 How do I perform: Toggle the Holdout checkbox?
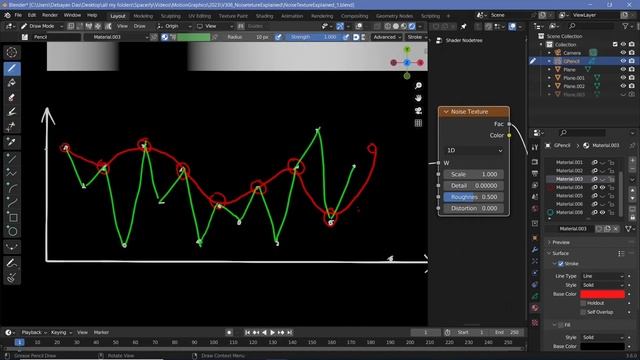click(583, 303)
